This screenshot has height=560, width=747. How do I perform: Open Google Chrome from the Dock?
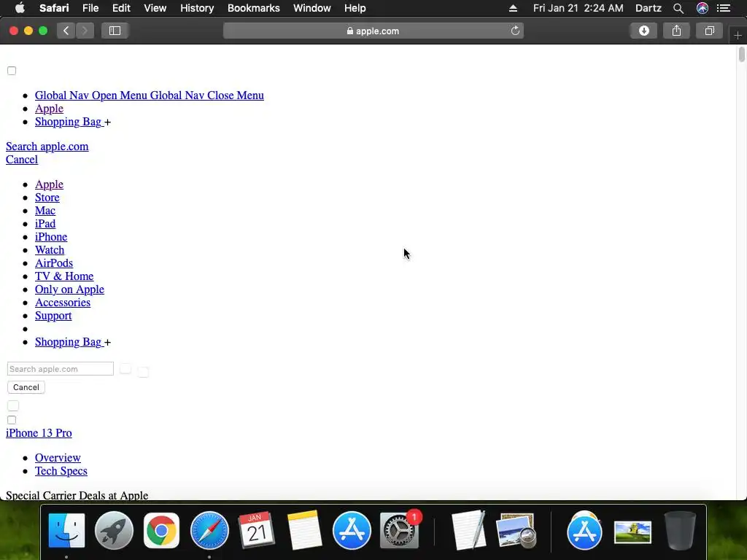(161, 531)
